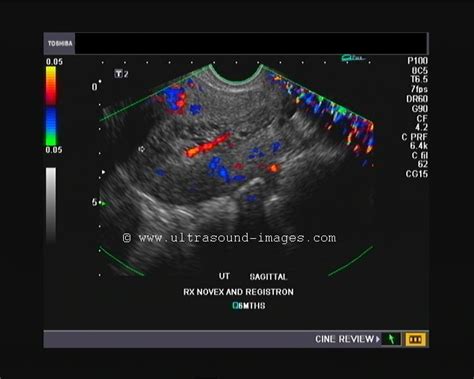Click the C PRF label
This screenshot has width=474, height=379.
[x=415, y=137]
